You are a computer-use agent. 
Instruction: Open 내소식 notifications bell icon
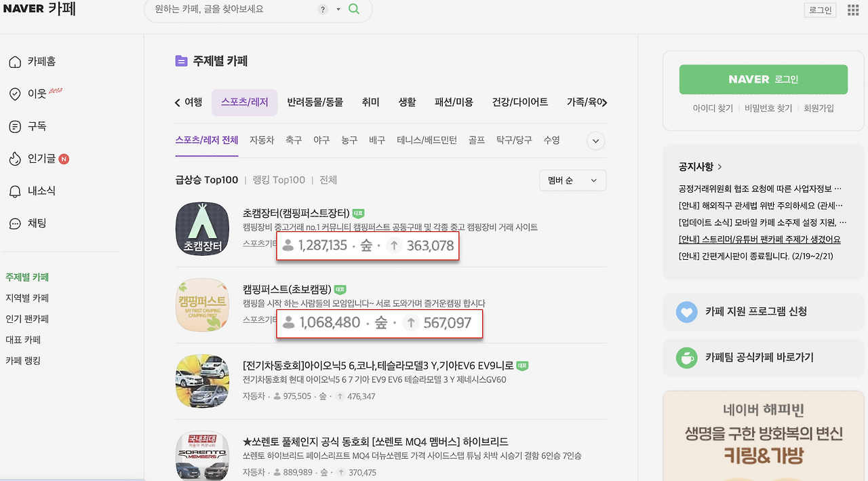click(15, 191)
